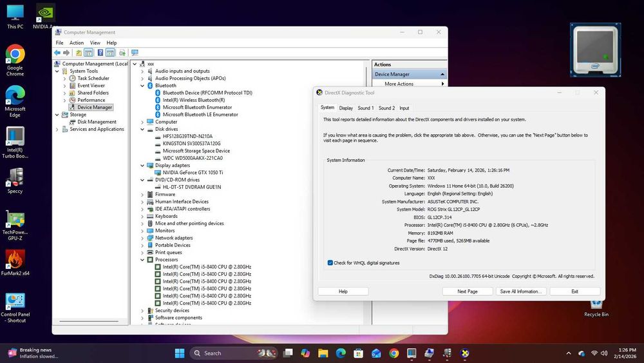Open Microsoft Edge desktop shortcut

15,101
